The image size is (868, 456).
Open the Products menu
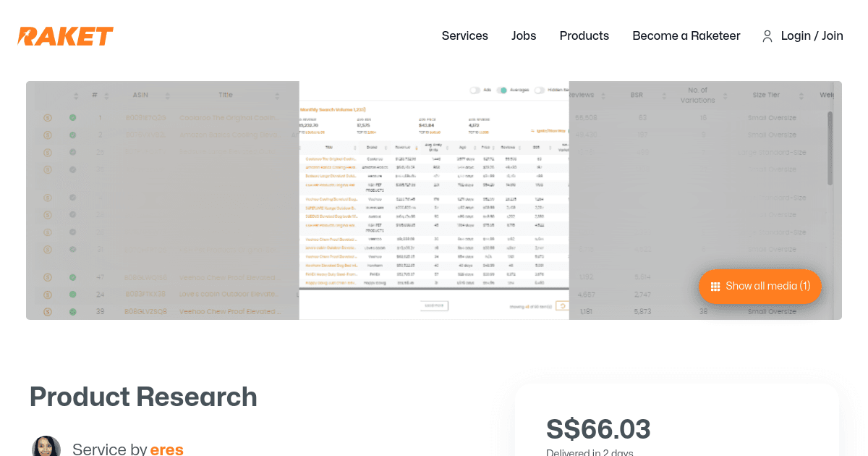click(584, 35)
